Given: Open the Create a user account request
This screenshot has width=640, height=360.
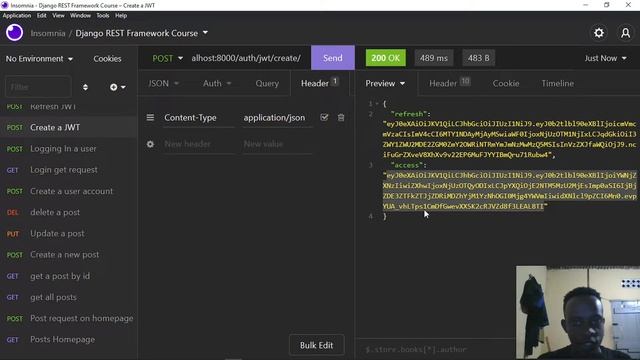Looking at the screenshot, I should [x=69, y=191].
